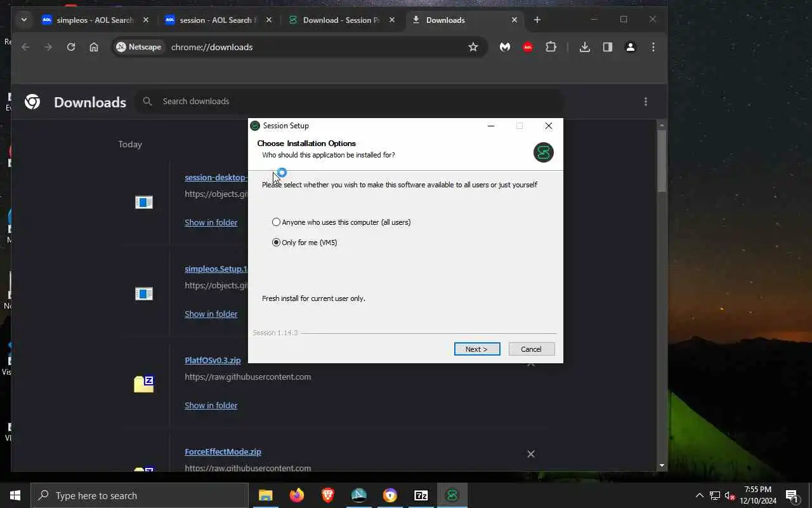
Task: Open the network status tray icon
Action: pos(715,495)
